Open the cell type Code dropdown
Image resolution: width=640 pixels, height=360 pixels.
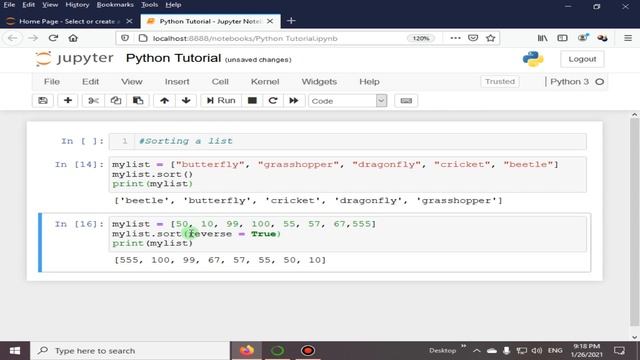[x=348, y=101]
